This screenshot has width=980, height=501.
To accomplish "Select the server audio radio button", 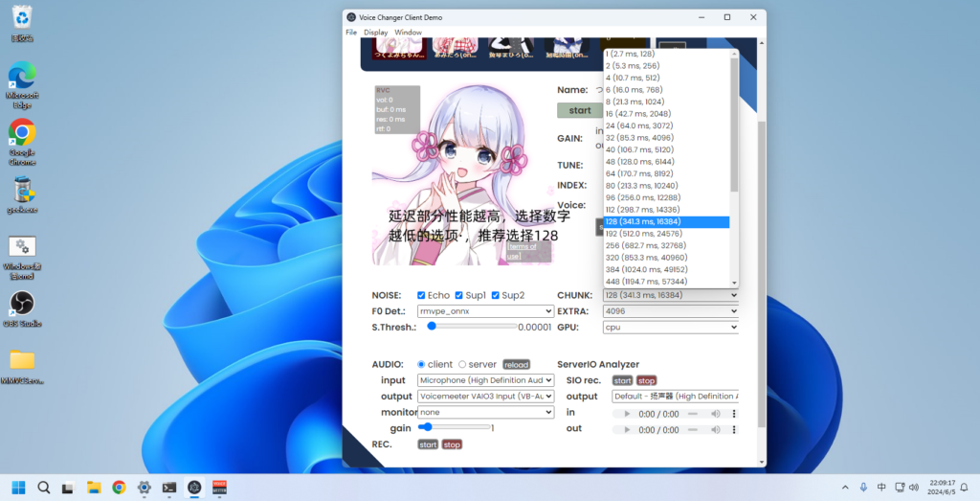I will click(x=462, y=364).
